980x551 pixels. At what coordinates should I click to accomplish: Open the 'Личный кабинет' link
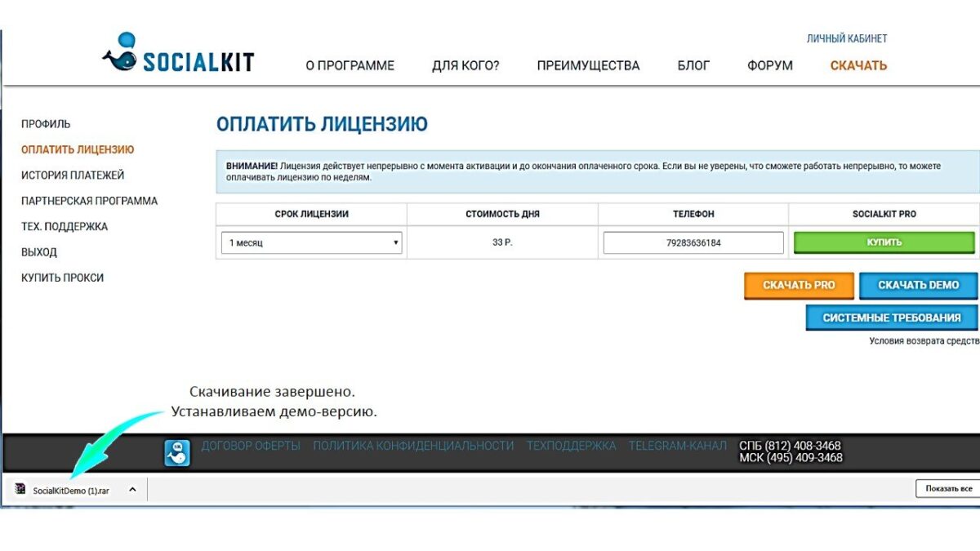pyautogui.click(x=847, y=38)
